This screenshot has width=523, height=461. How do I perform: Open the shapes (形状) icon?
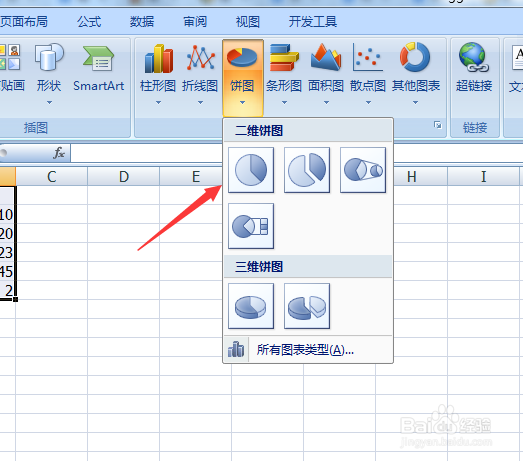coord(49,57)
